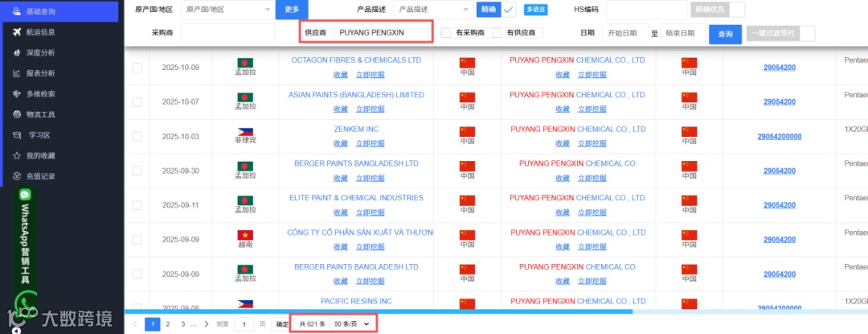
Task: Open ELITE PAINT & CHEMICAL INDUSTRIES link
Action: [356, 198]
